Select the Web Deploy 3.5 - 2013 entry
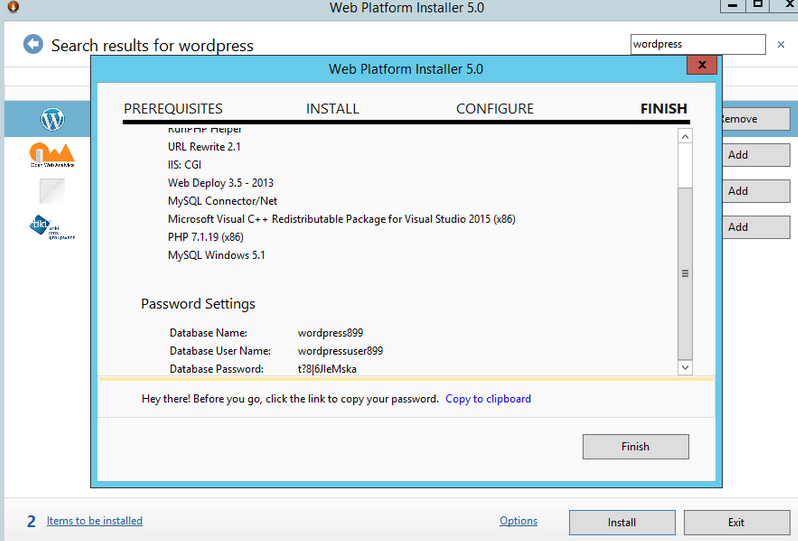798x541 pixels. [x=220, y=183]
